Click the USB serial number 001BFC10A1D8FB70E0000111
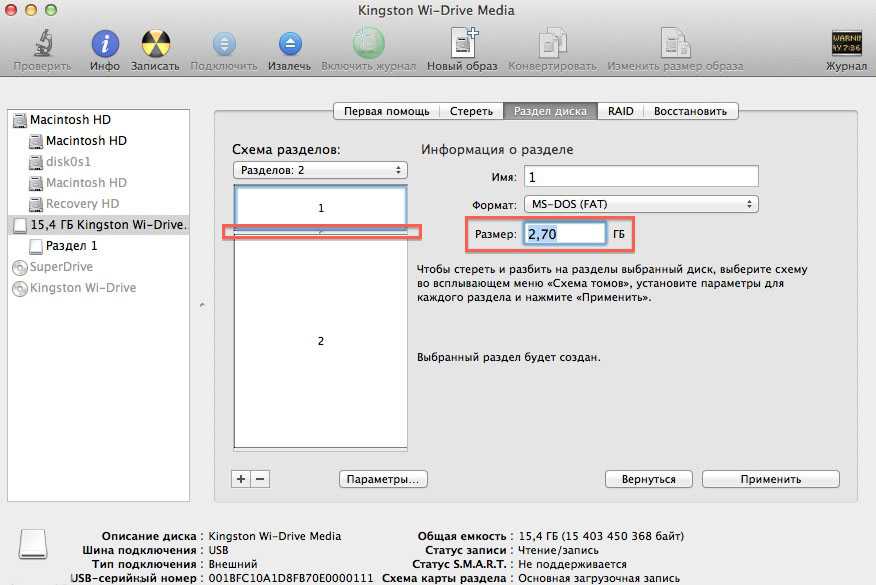Image resolution: width=876 pixels, height=585 pixels. (291, 578)
